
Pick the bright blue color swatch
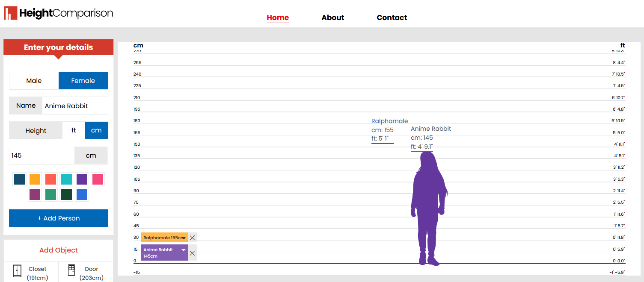[82, 195]
